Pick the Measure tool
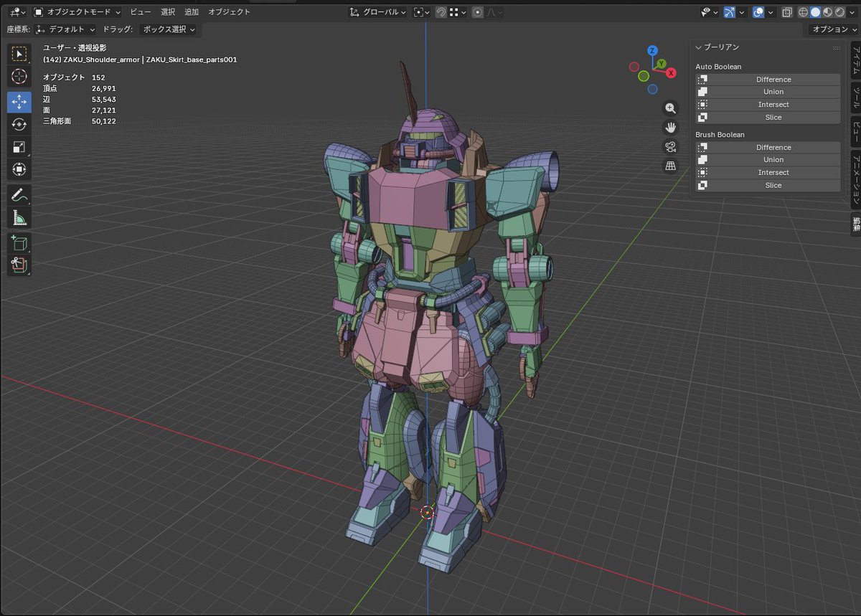This screenshot has width=861, height=616. [19, 218]
